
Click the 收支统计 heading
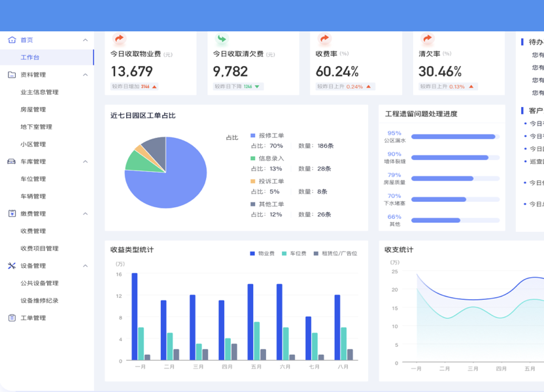point(399,250)
